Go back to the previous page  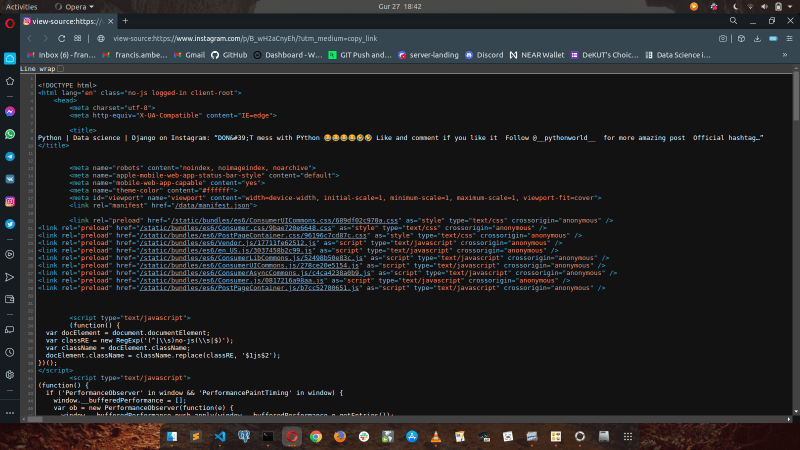(30, 38)
